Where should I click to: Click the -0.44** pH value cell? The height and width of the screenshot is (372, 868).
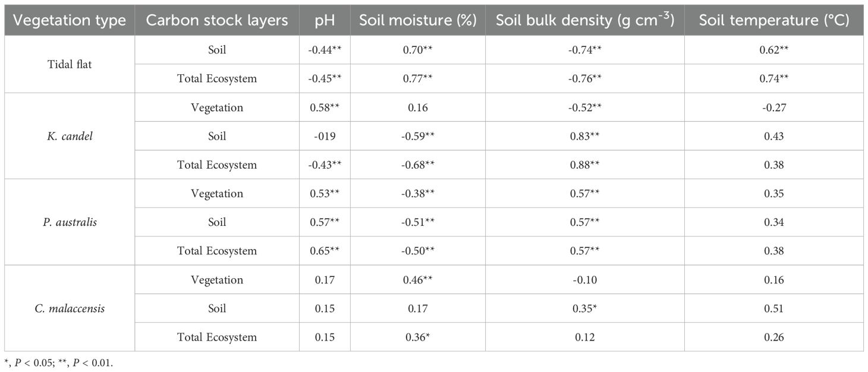tap(325, 50)
